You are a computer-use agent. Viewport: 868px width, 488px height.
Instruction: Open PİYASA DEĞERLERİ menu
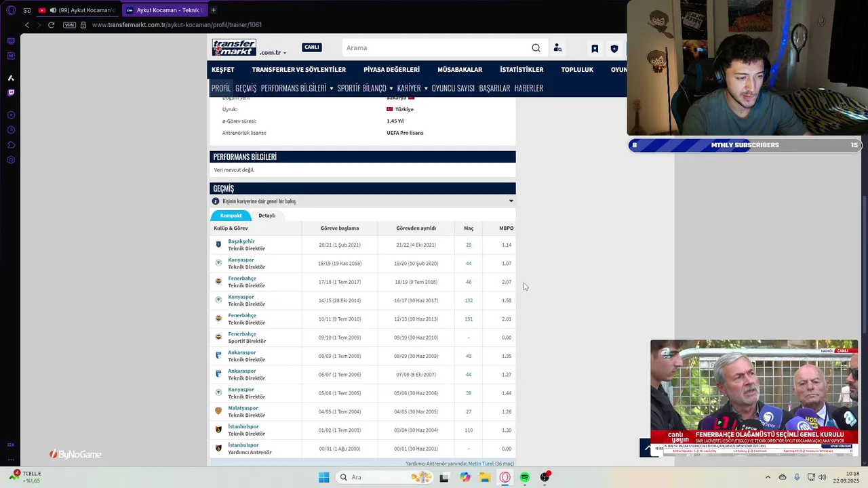391,70
